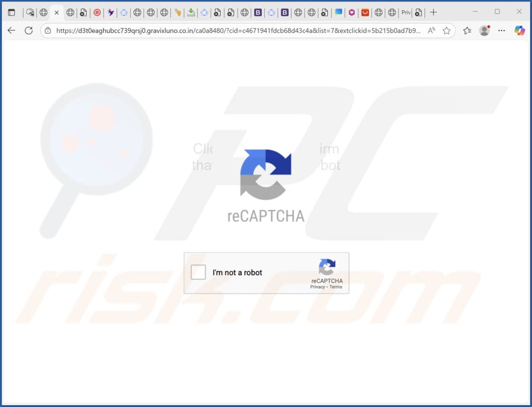Switch to the red target icon tab
This screenshot has height=407, width=532.
(x=97, y=13)
